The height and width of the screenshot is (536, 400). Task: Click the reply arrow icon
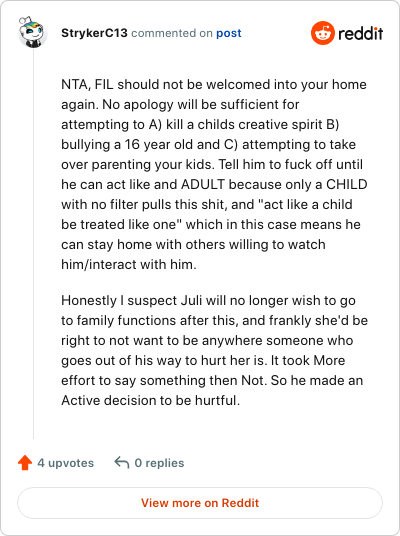click(122, 463)
